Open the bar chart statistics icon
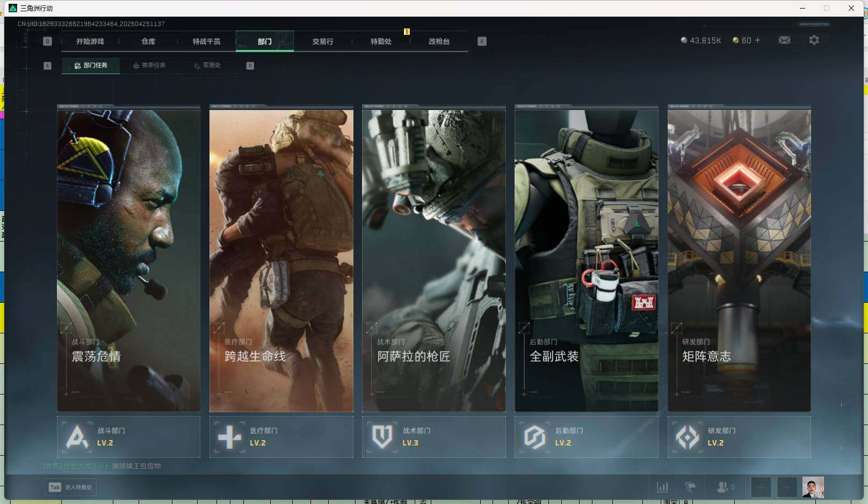This screenshot has height=504, width=868. click(663, 487)
